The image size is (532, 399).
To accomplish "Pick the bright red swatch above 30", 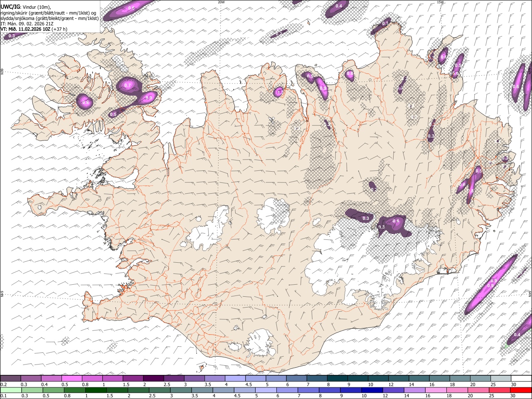I will (x=521, y=390).
